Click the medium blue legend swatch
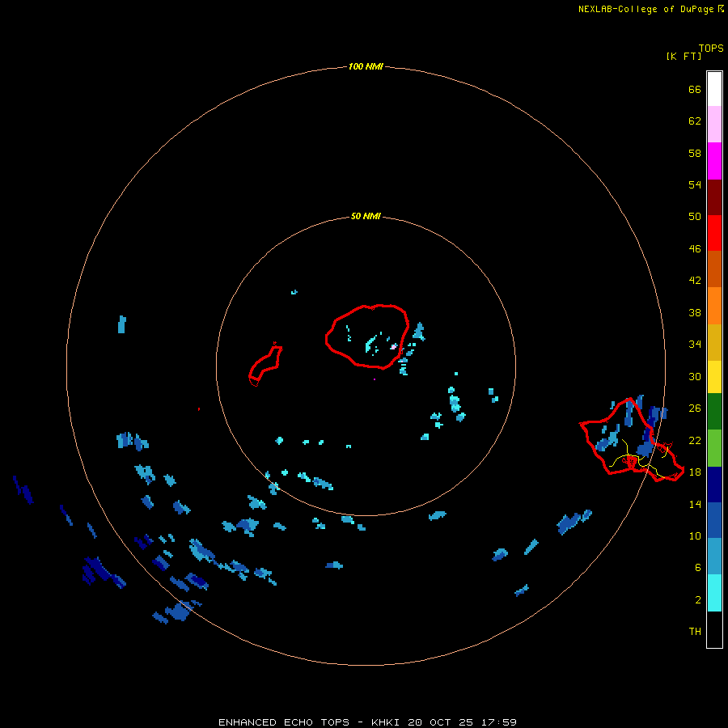The height and width of the screenshot is (728, 728). [x=714, y=520]
